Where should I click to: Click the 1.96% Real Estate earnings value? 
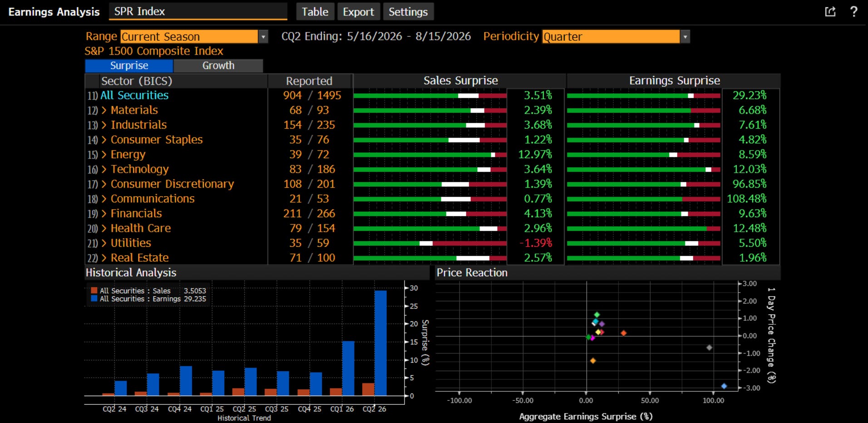point(752,258)
